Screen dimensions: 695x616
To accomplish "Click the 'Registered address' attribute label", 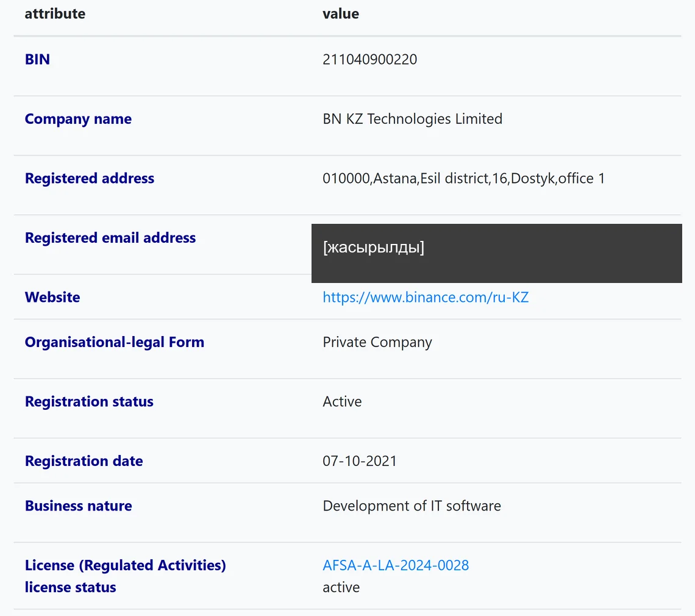I will 90,178.
